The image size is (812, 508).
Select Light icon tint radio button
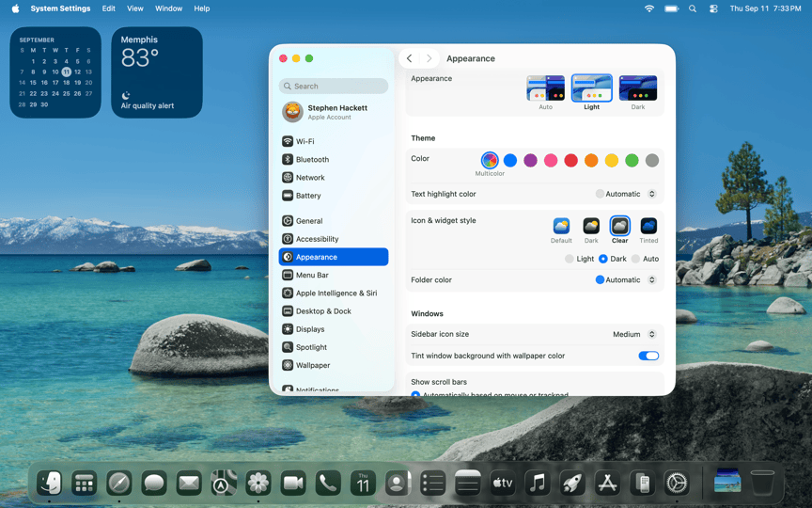[x=570, y=259]
